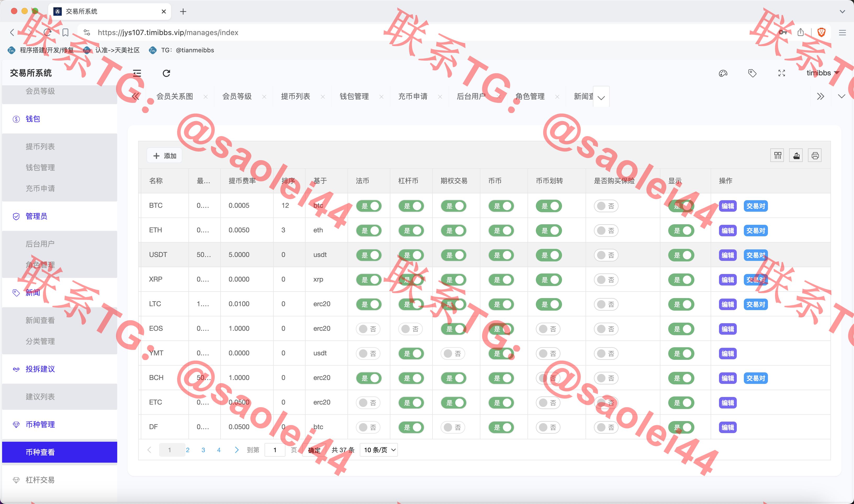854x504 pixels.
Task: Open the site settings icon in address bar
Action: tap(87, 32)
